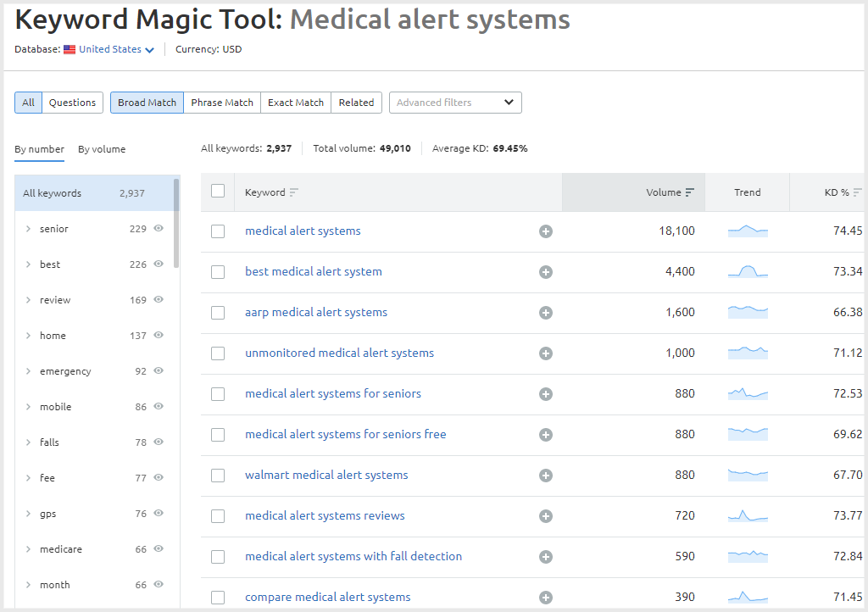
Task: Click trend sparkline for 'medical alert systems for seniors'
Action: coord(748,393)
